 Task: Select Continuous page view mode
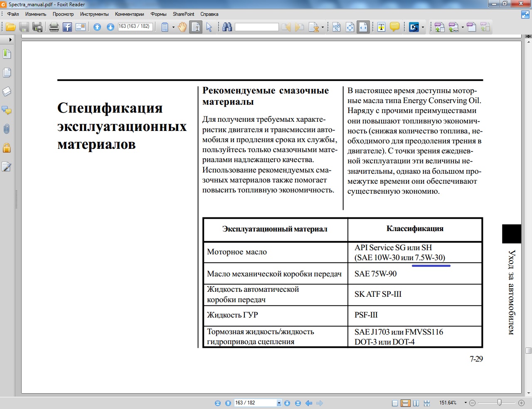pos(406,403)
